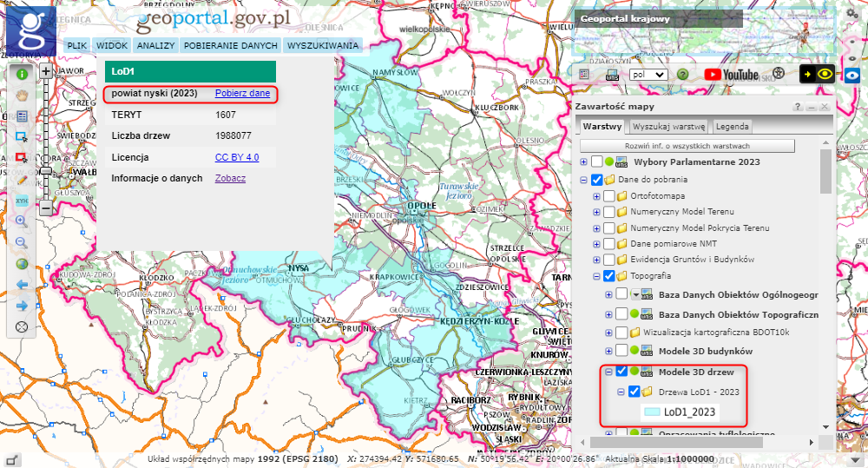Expand the Numeryczny Model Terenu folder
The width and height of the screenshot is (868, 468).
596,212
